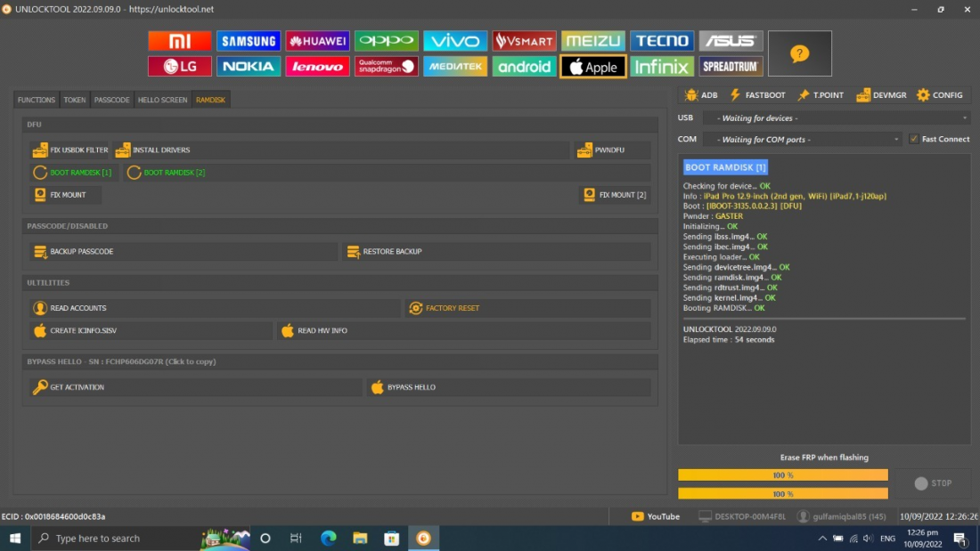Switch to the PASSCODE tab

pos(112,100)
